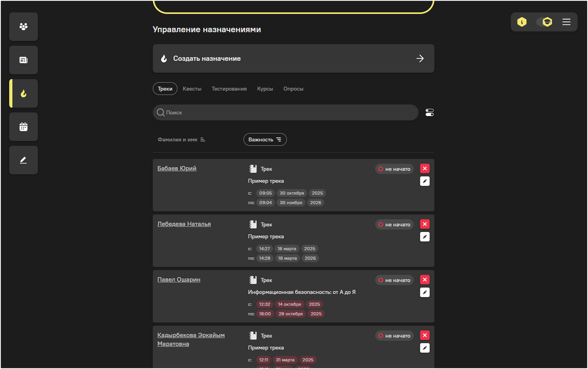The image size is (588, 369).
Task: Edit the assignment for Бабаев Юрий
Action: pos(424,181)
